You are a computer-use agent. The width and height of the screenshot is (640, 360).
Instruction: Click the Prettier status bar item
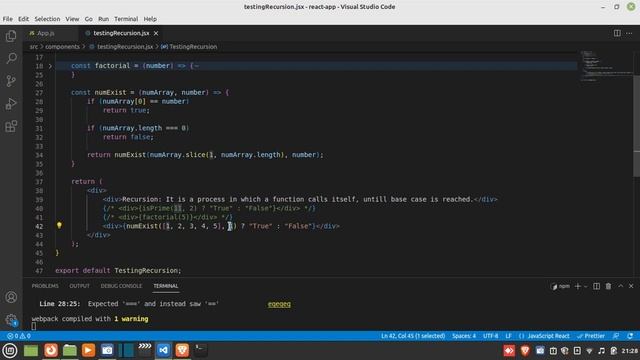(x=591, y=336)
